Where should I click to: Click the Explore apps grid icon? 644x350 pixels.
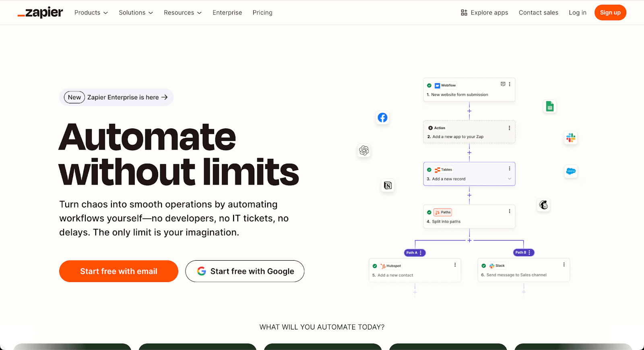pyautogui.click(x=464, y=12)
